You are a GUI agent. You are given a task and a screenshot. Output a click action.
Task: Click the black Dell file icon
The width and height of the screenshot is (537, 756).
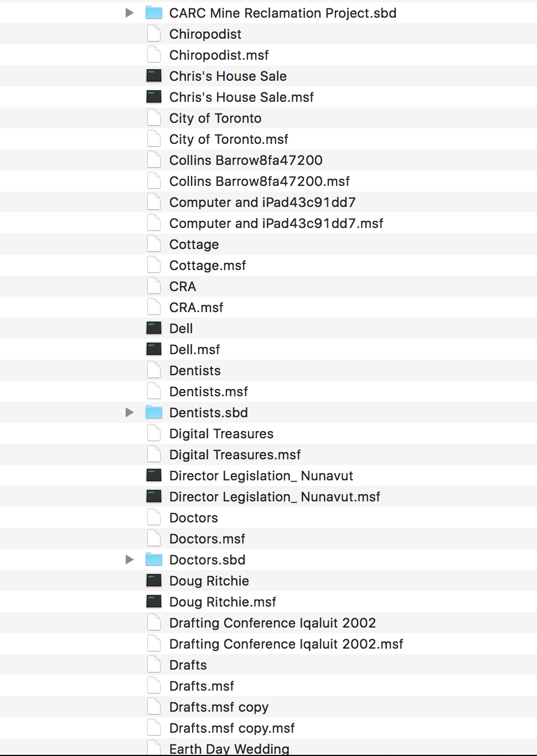(153, 328)
